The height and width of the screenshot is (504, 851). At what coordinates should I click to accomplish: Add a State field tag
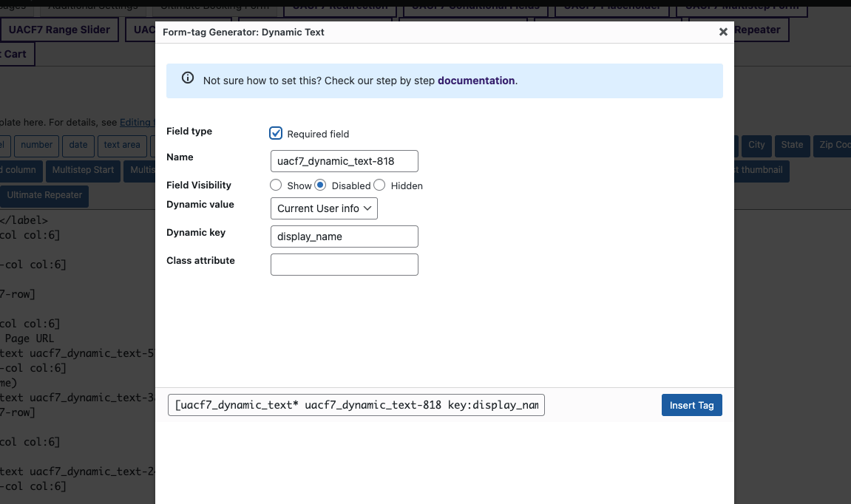(x=792, y=145)
